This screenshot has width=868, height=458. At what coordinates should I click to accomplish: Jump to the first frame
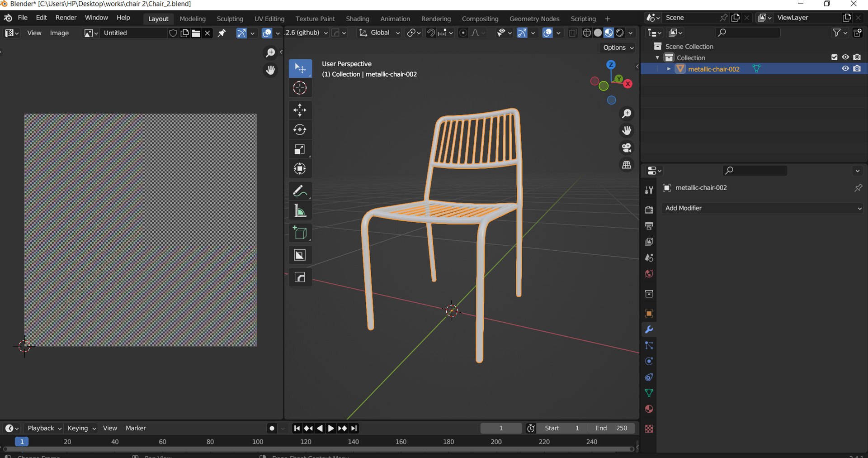point(297,428)
